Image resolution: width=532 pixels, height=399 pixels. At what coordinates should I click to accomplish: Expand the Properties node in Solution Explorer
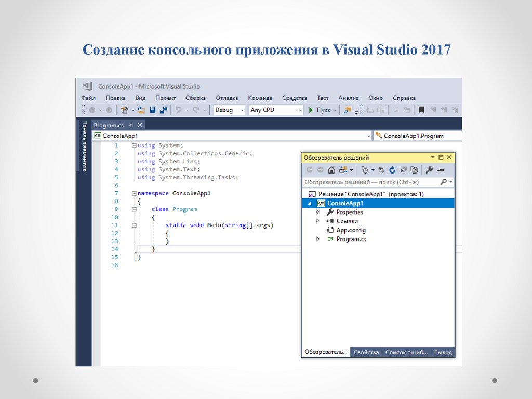318,212
